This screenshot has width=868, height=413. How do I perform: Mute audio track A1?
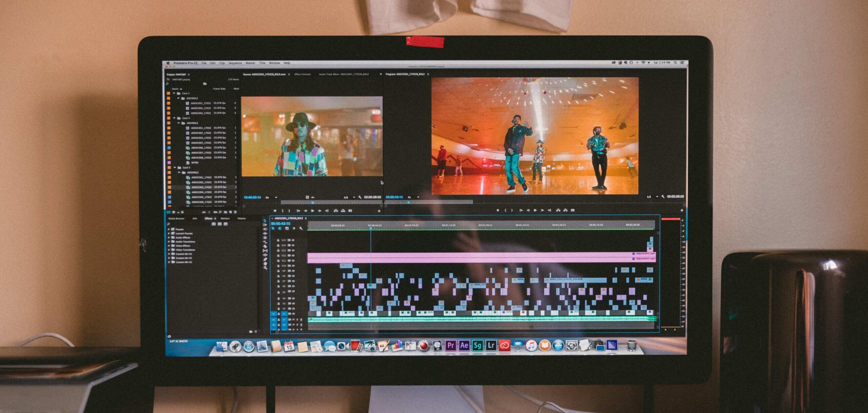pyautogui.click(x=294, y=319)
